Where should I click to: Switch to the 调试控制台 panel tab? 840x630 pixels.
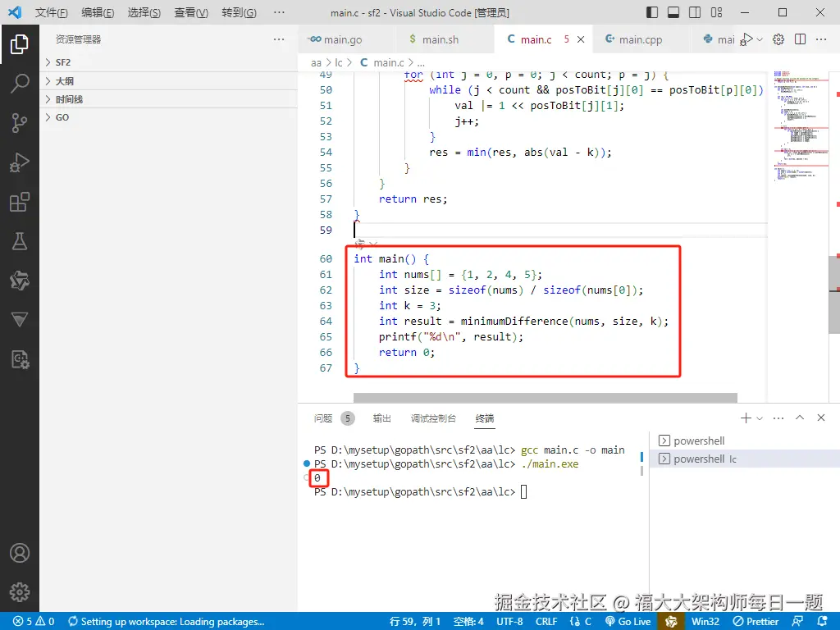tap(433, 418)
